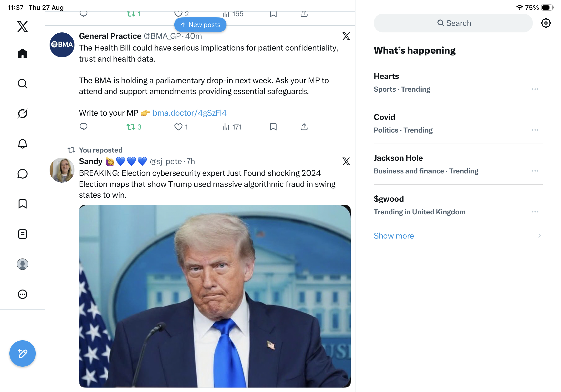
Task: Open more options for Hearts trend
Action: (x=535, y=89)
